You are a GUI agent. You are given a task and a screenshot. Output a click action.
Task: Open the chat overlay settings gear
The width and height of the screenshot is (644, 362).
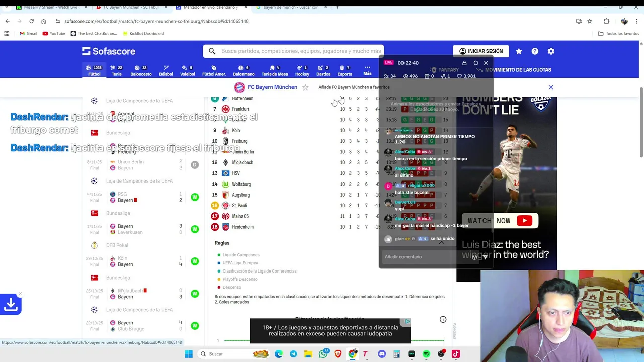(475, 63)
